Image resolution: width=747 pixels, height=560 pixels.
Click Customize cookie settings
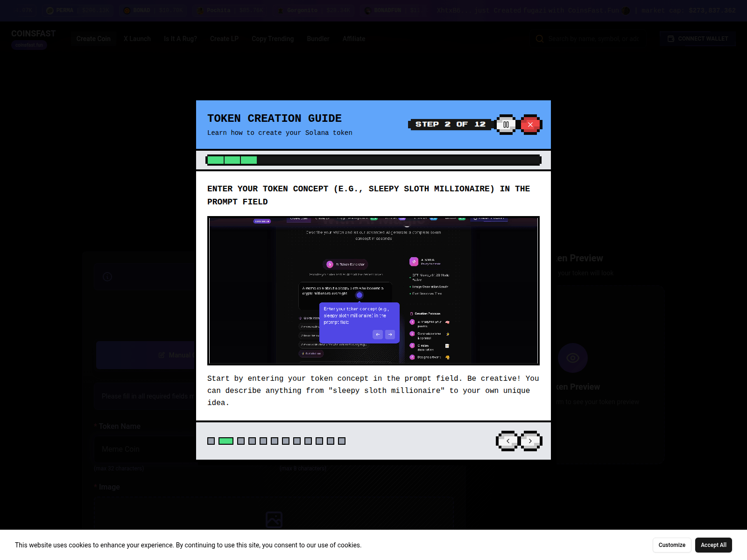tap(672, 545)
